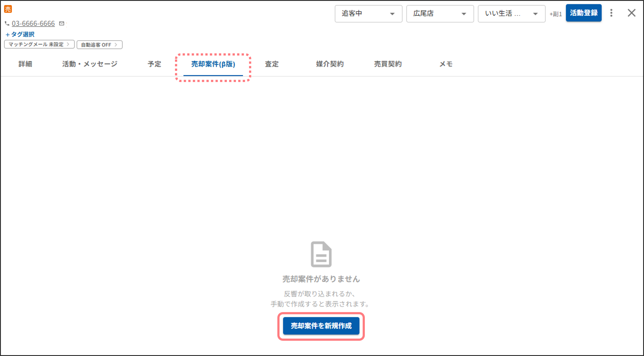644x356 pixels.
Task: Open the メモ tab
Action: point(446,64)
